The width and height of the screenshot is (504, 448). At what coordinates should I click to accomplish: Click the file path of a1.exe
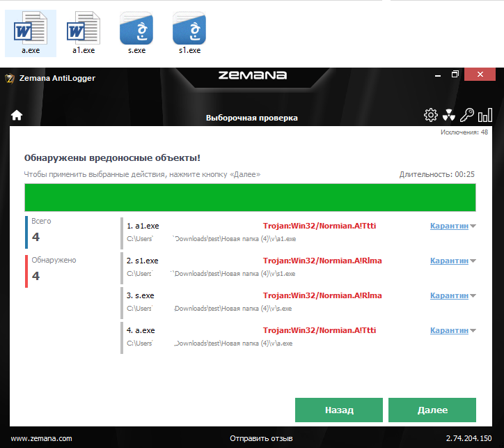211,239
